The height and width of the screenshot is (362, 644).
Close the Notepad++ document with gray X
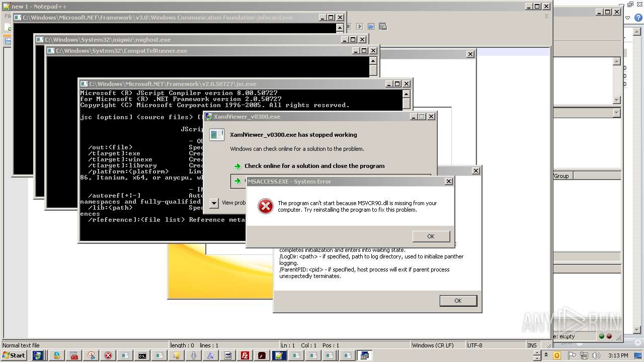(x=546, y=16)
